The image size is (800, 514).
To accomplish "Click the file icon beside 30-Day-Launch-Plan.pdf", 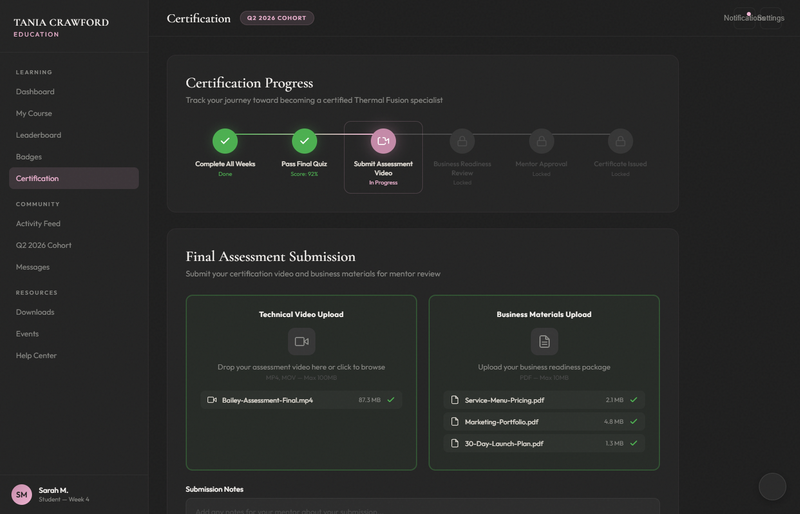I will click(x=455, y=443).
